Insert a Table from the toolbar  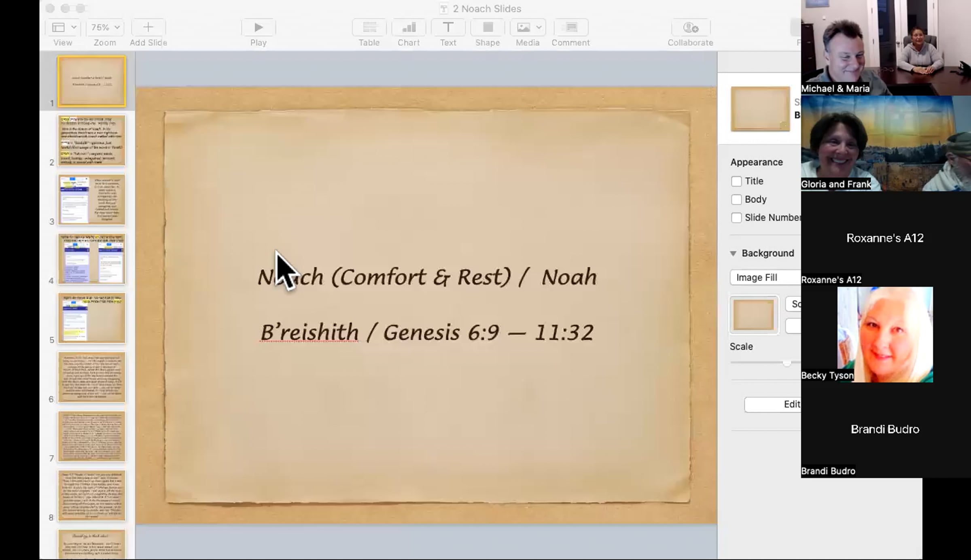pos(369,28)
